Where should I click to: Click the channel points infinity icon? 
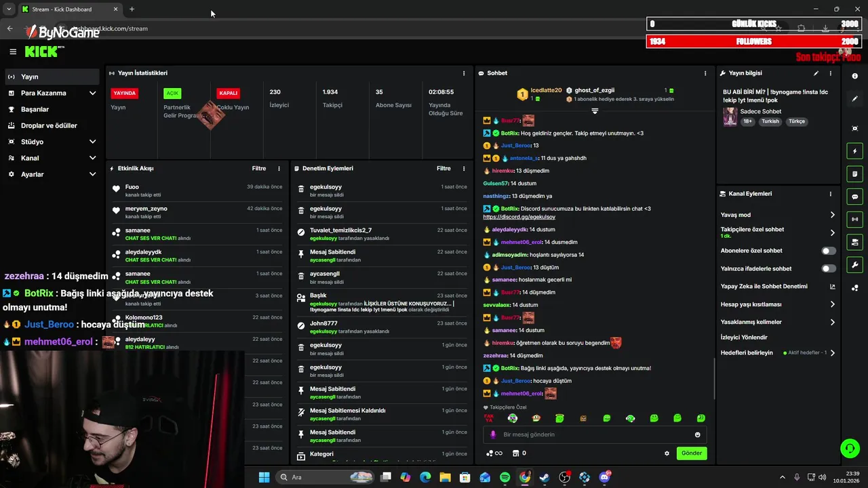494,453
